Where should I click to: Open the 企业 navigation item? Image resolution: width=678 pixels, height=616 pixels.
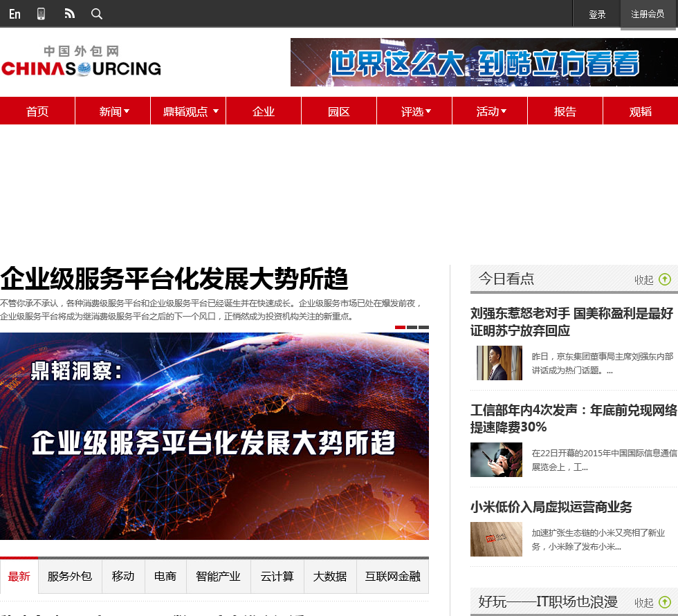point(264,111)
